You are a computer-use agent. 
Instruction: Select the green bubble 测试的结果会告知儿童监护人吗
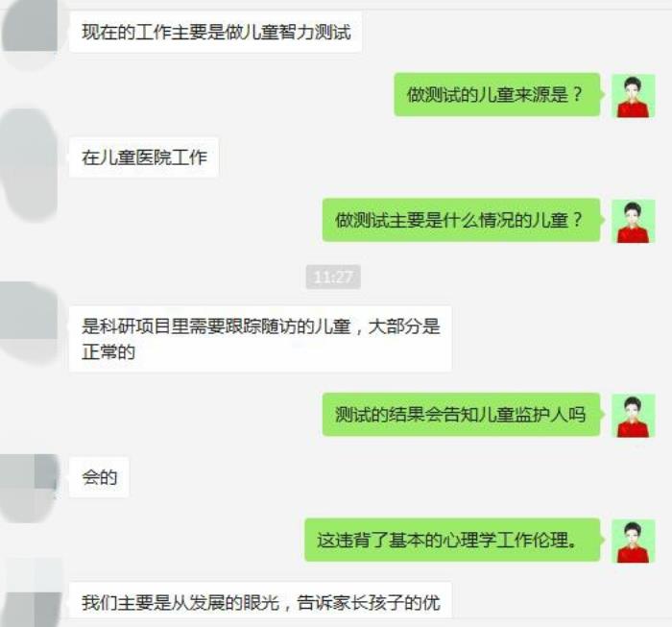461,415
